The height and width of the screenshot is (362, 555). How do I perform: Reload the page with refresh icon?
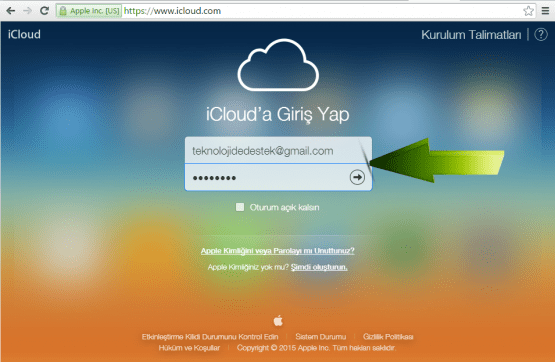44,11
